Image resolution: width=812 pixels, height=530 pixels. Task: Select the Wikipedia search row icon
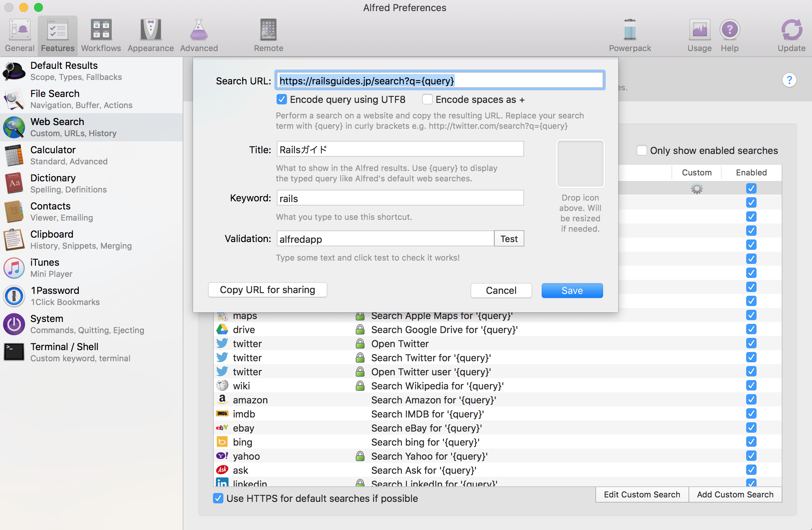(x=222, y=386)
